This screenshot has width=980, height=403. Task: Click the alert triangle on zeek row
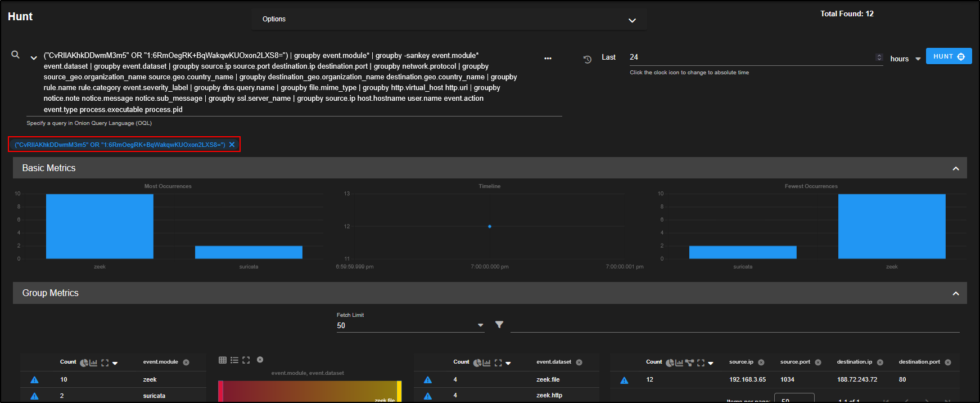click(34, 380)
